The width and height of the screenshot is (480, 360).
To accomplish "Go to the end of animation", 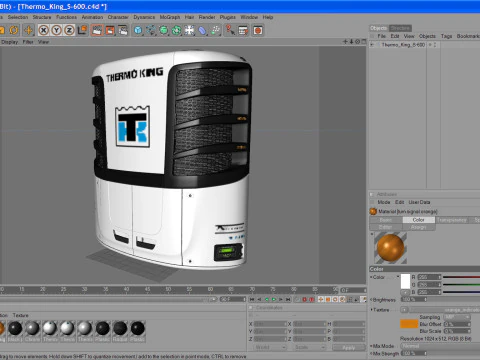I will pos(288,299).
